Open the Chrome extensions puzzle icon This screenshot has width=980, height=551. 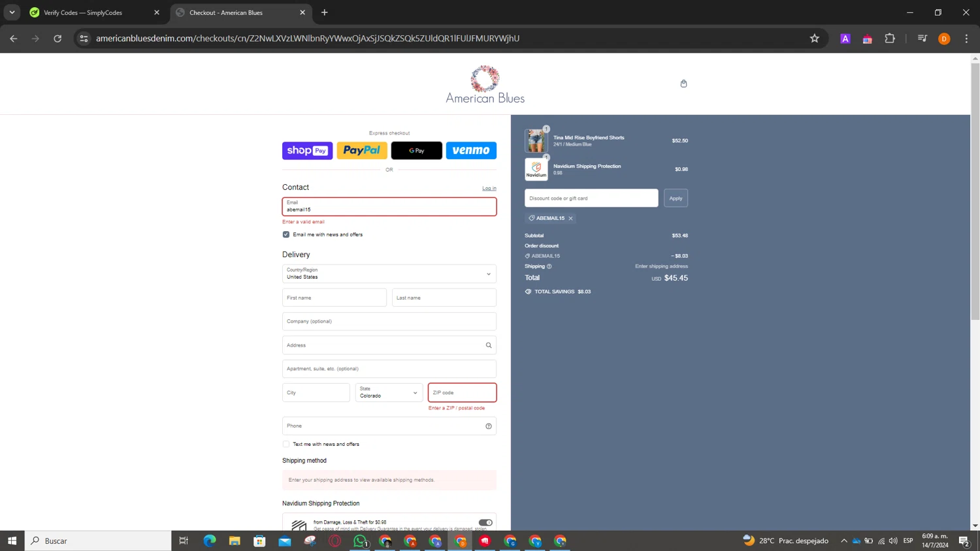[889, 39]
